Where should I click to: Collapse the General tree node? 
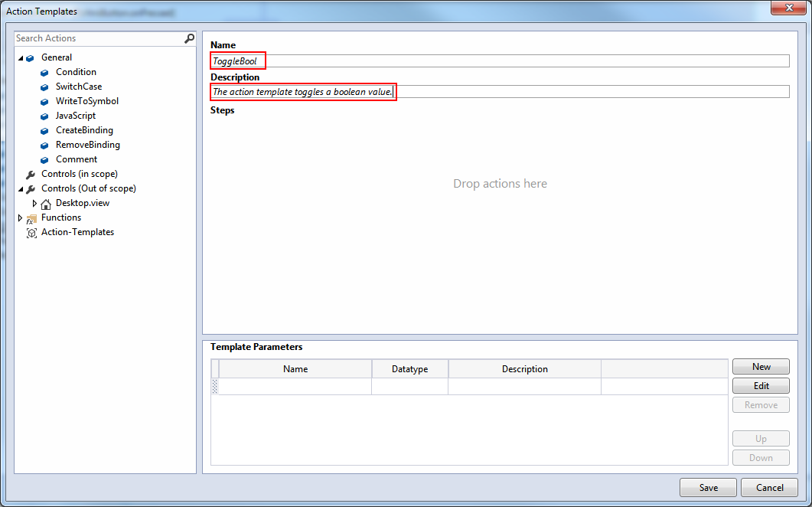pos(21,58)
